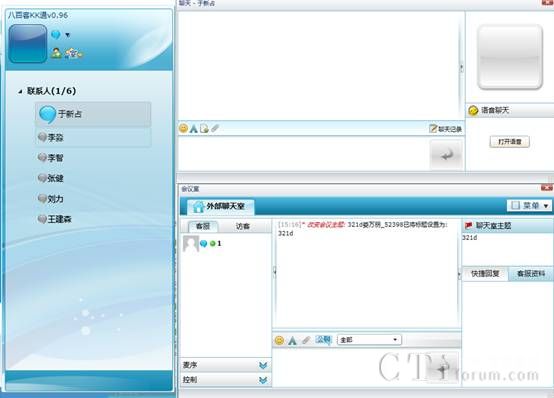The image size is (554, 398).
Task: Toggle the 公聊 public chat mode button
Action: [323, 340]
